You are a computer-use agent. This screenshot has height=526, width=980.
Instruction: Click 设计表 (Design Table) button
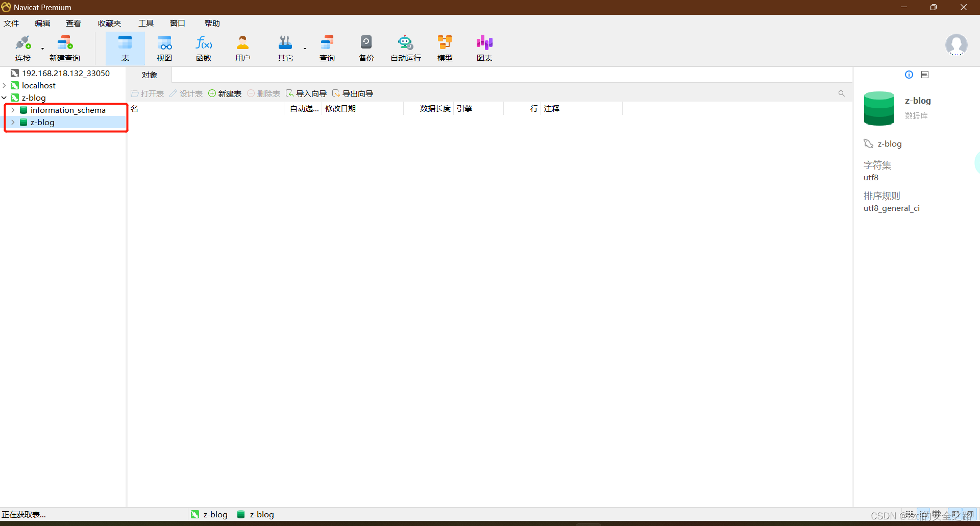[x=186, y=93]
